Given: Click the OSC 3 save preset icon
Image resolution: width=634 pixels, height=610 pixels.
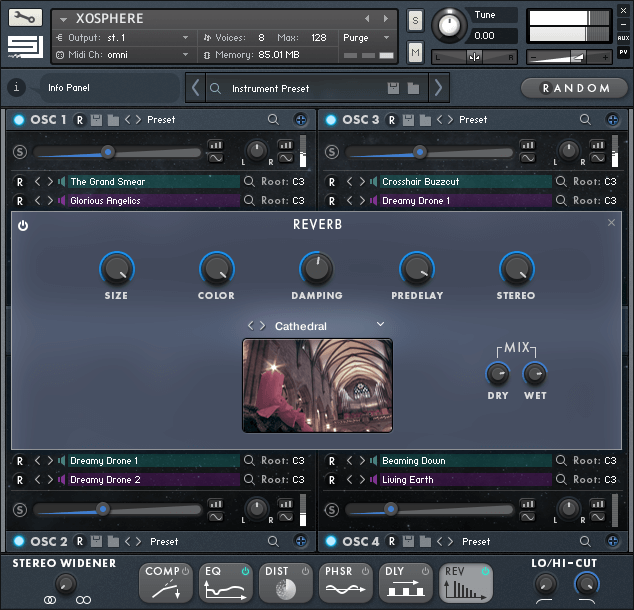Looking at the screenshot, I should click(408, 120).
